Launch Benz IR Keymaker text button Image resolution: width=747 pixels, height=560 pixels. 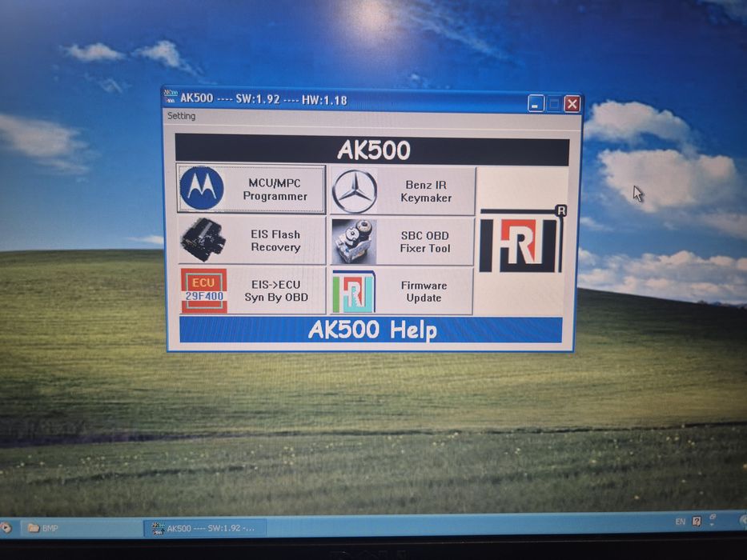coord(426,191)
